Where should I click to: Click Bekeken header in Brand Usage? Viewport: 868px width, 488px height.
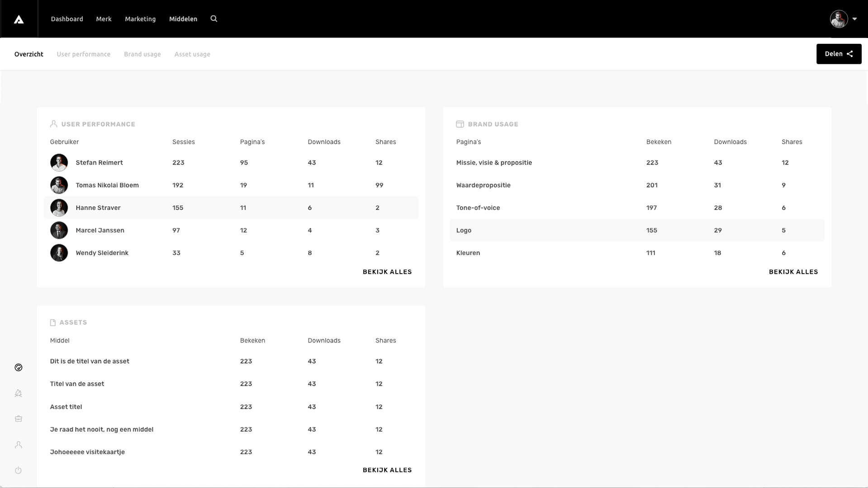659,142
